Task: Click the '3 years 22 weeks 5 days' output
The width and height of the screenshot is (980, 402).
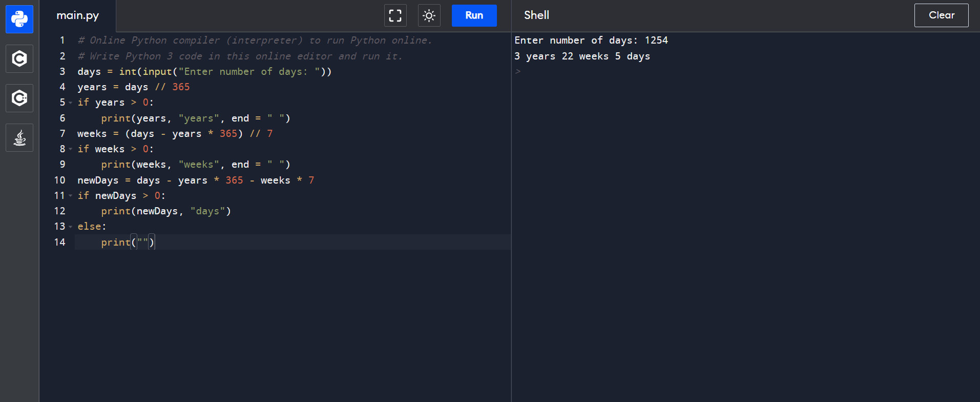Action: point(582,56)
